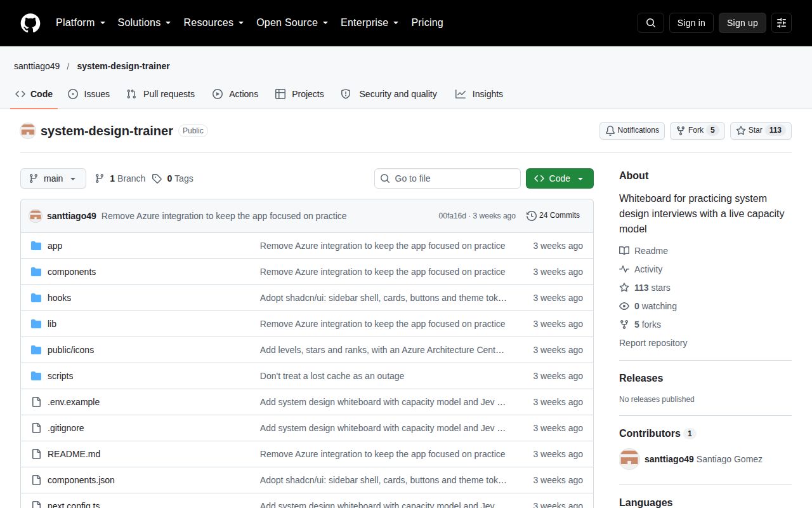Click the folder icon for lib
Screen dimensions: 812x508
(x=36, y=324)
